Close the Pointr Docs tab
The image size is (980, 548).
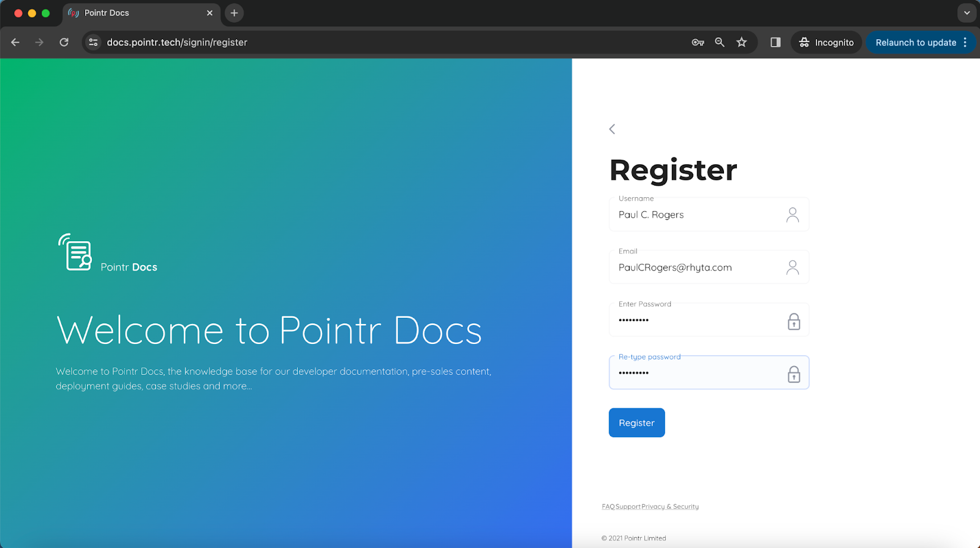click(x=209, y=13)
